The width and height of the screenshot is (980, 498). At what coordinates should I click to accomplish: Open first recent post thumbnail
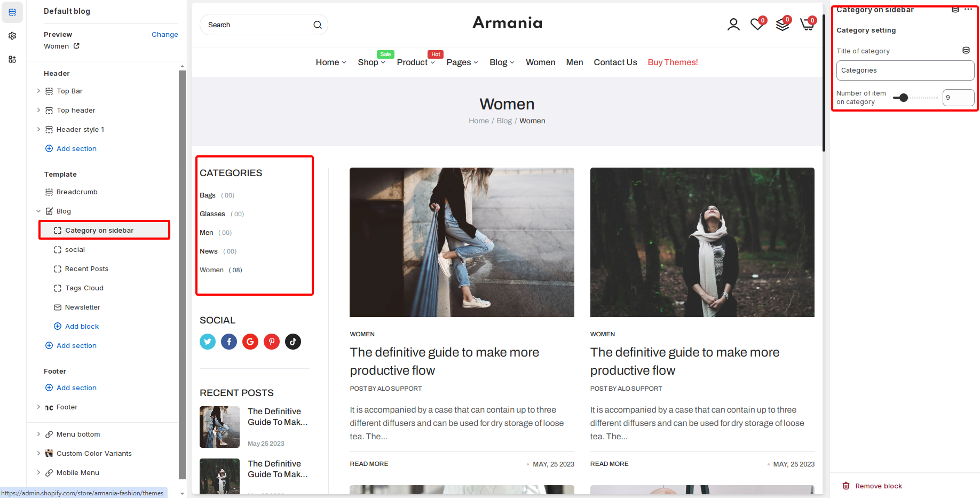coord(219,427)
